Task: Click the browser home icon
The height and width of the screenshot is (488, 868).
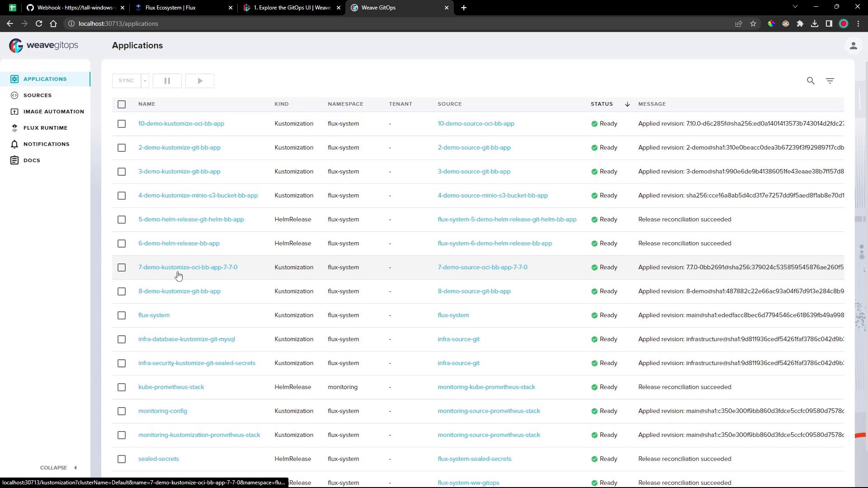Action: [x=53, y=23]
